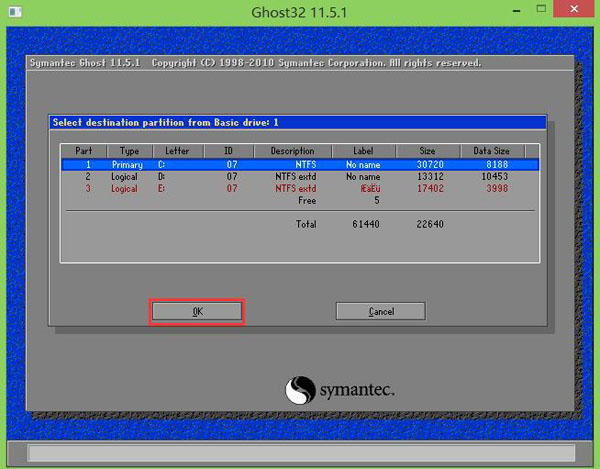Click the ID column header
The height and width of the screenshot is (469, 600).
point(228,151)
